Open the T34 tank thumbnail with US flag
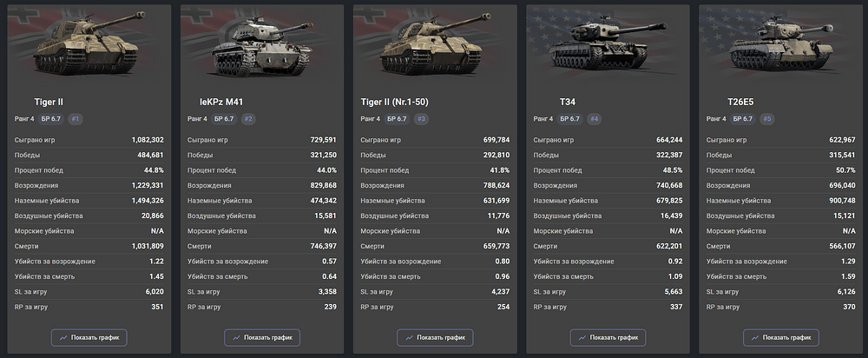Screen dimensions: 868x358 (x=607, y=43)
